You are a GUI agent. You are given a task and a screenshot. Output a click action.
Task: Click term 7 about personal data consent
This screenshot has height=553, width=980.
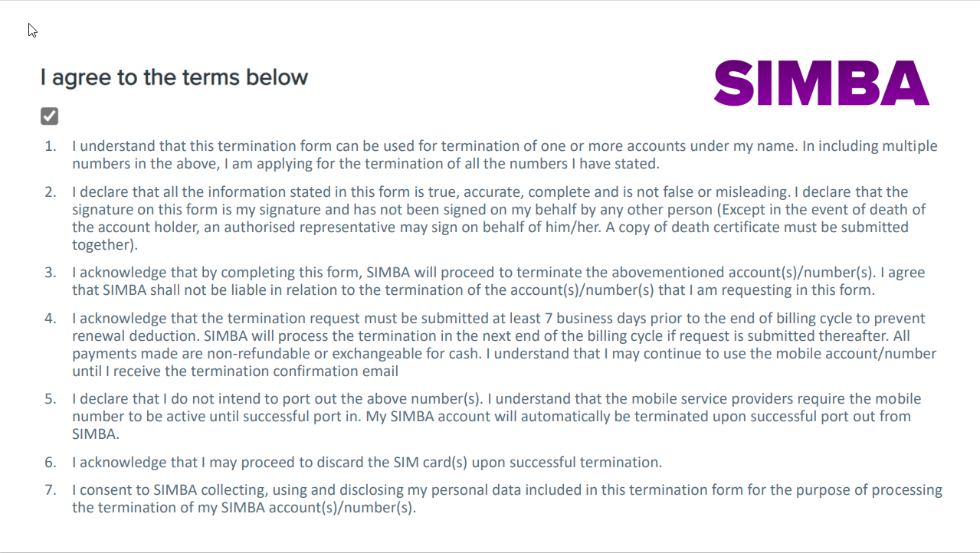(507, 499)
